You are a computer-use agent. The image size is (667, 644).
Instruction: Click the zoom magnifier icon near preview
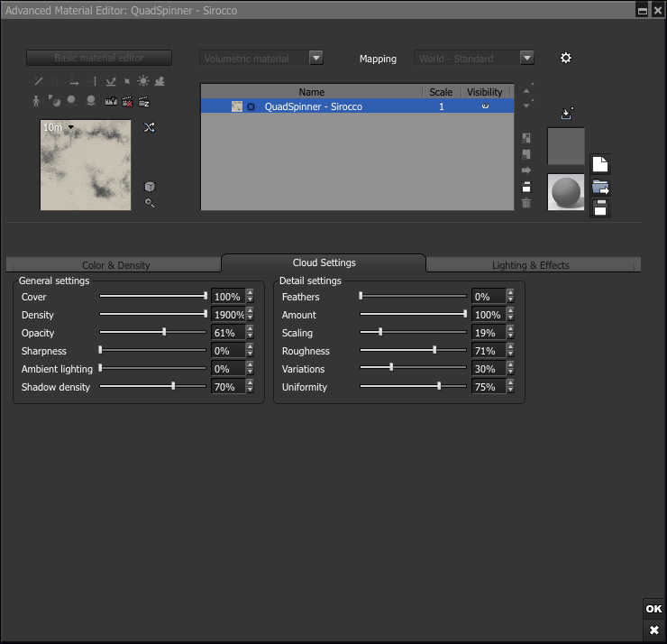pos(150,203)
